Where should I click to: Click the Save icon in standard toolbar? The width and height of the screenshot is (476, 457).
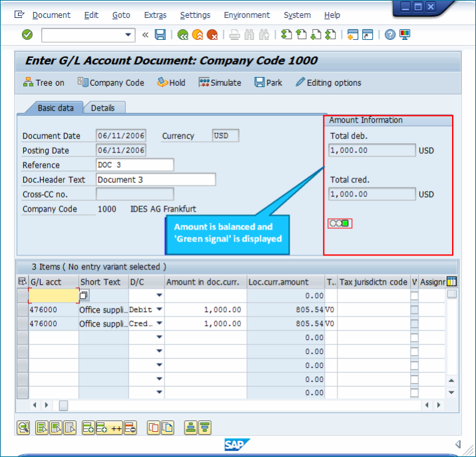(x=160, y=35)
